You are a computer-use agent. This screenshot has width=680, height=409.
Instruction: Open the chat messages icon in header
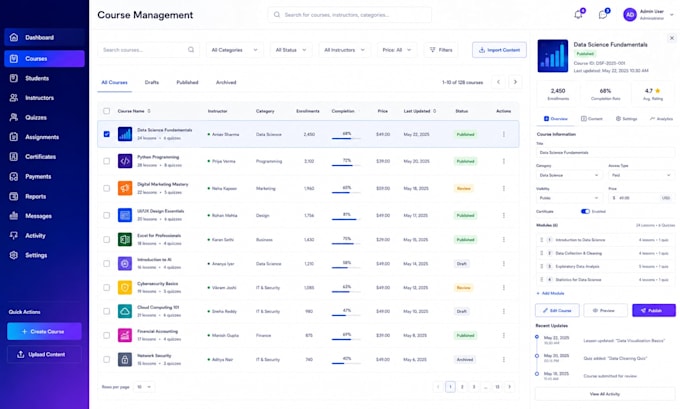[603, 15]
